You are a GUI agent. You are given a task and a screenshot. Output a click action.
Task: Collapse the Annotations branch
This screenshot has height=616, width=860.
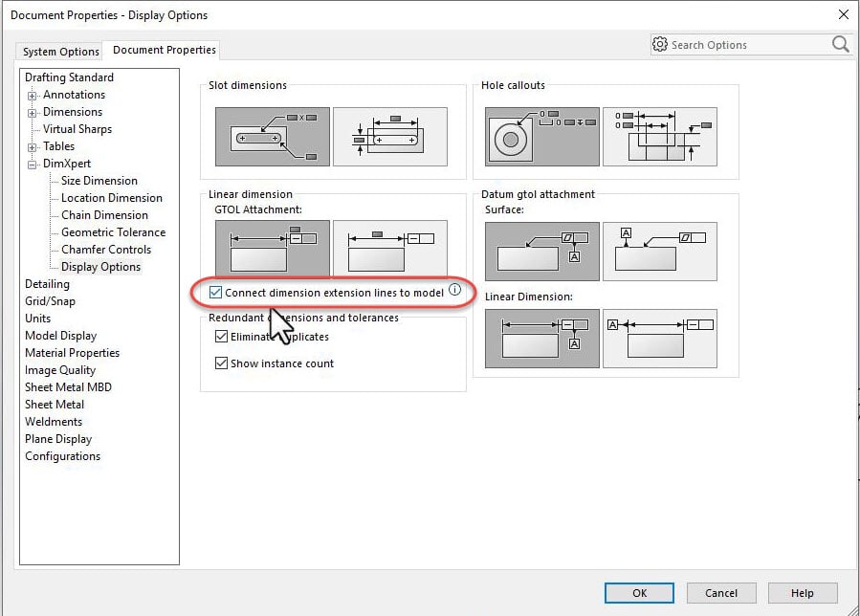tap(32, 95)
